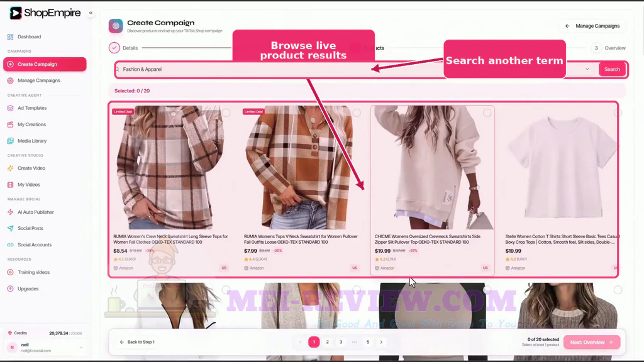The height and width of the screenshot is (362, 644).
Task: Open the AI Auto Publisher lightning icon
Action: tap(10, 212)
